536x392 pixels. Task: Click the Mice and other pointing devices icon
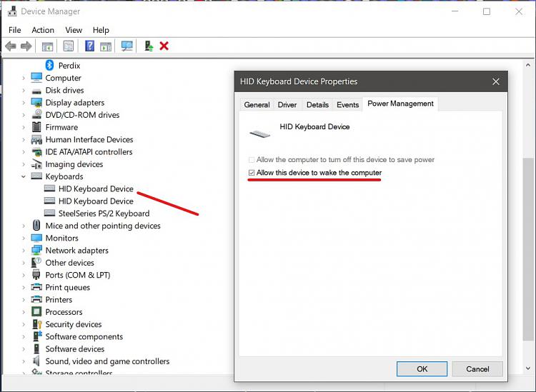(36, 226)
